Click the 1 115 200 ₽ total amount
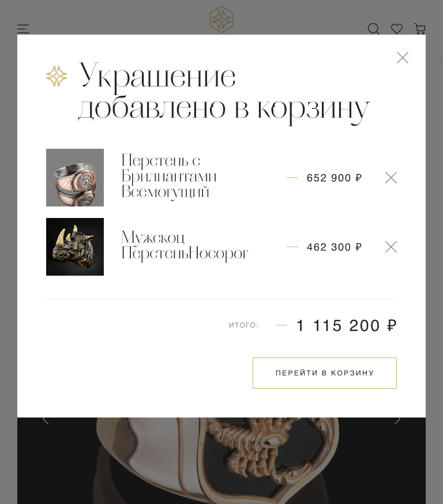Image resolution: width=443 pixels, height=504 pixels. [x=347, y=326]
